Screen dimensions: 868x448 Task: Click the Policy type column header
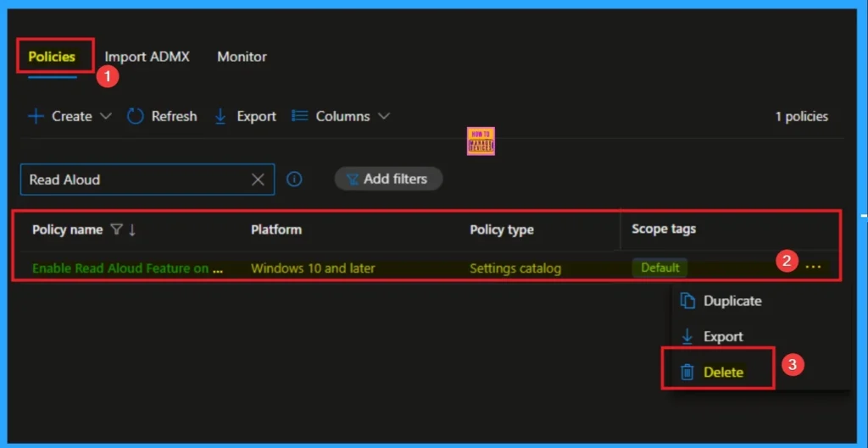(502, 230)
